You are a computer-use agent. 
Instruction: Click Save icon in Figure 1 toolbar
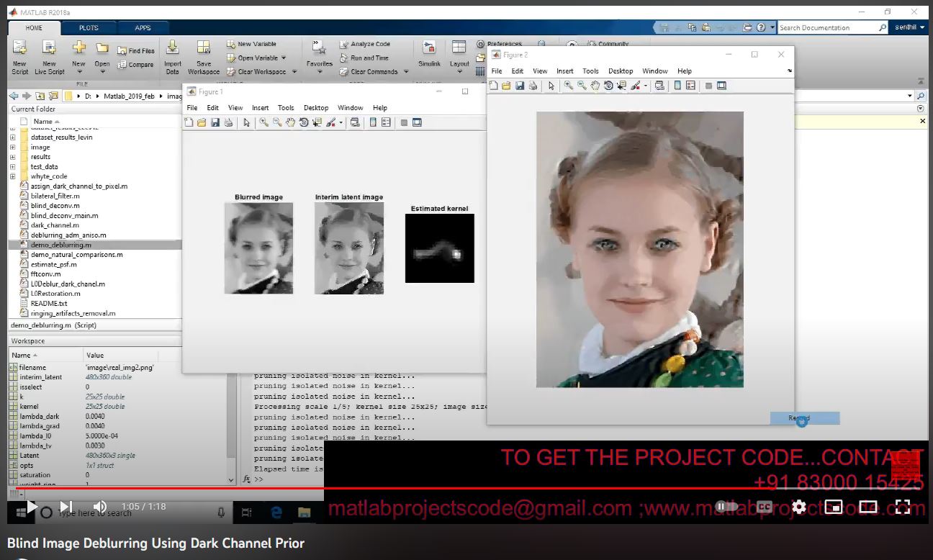(215, 122)
